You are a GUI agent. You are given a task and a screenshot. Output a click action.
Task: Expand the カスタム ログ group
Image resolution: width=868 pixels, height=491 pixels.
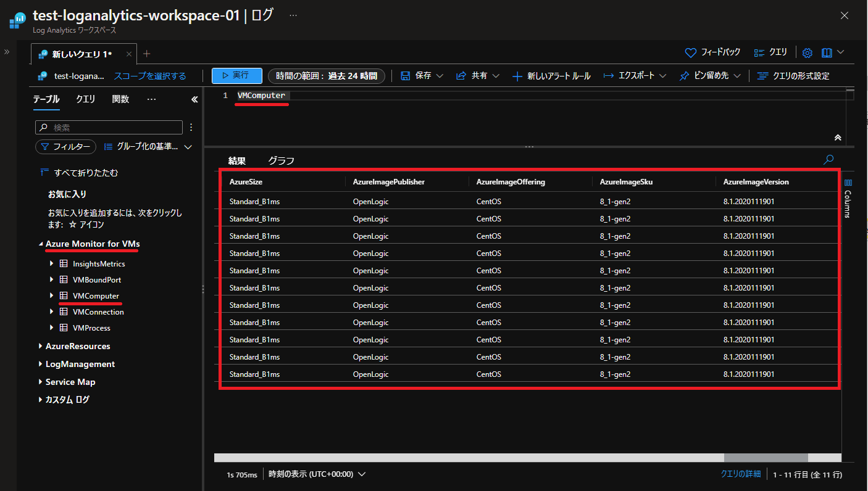coord(41,400)
